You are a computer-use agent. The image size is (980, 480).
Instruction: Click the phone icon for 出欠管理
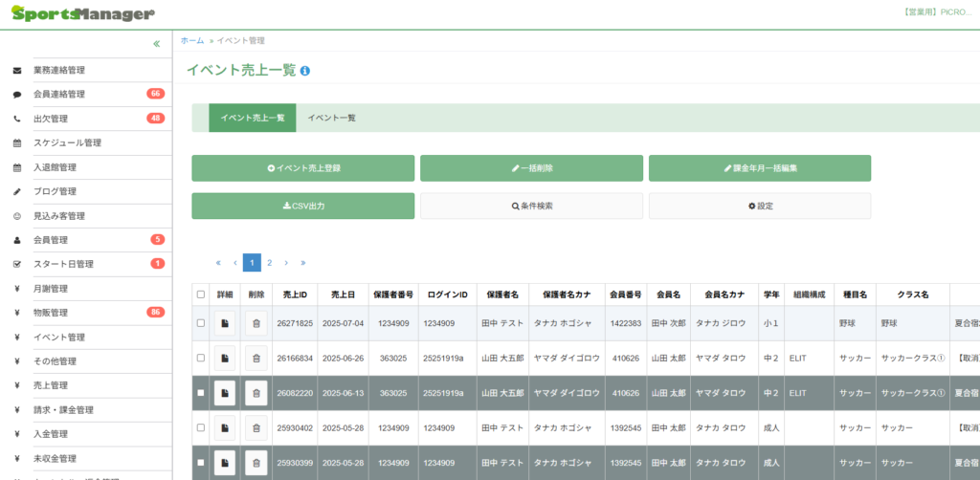tap(17, 119)
